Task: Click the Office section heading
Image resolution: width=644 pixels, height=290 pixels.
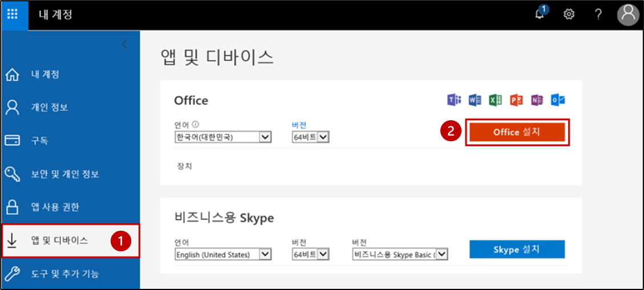Action: [191, 100]
